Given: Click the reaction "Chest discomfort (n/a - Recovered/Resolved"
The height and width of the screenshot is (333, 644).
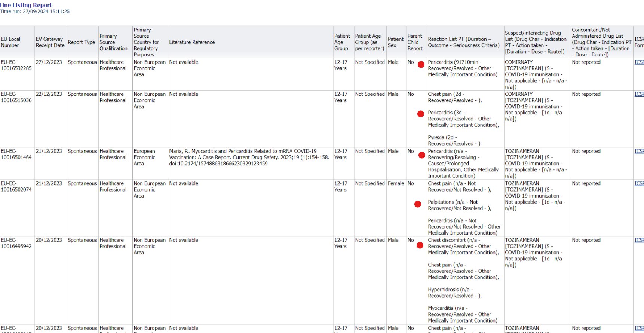Looking at the screenshot, I should [463, 246].
